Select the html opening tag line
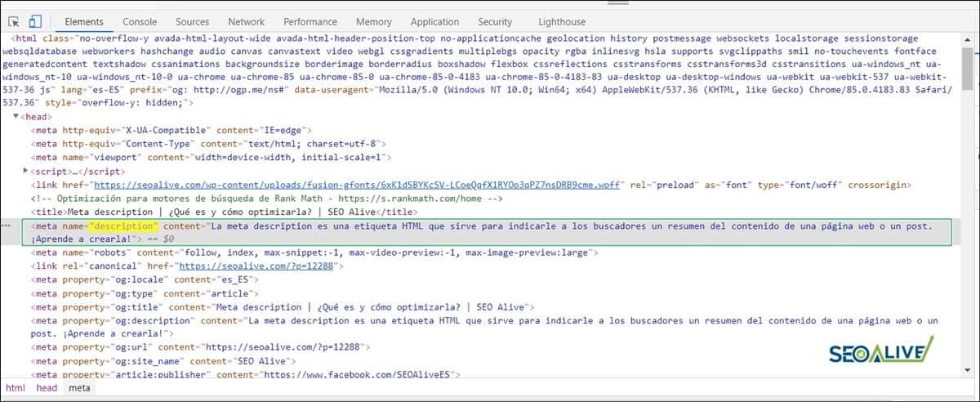This screenshot has width=980, height=402. [478, 71]
